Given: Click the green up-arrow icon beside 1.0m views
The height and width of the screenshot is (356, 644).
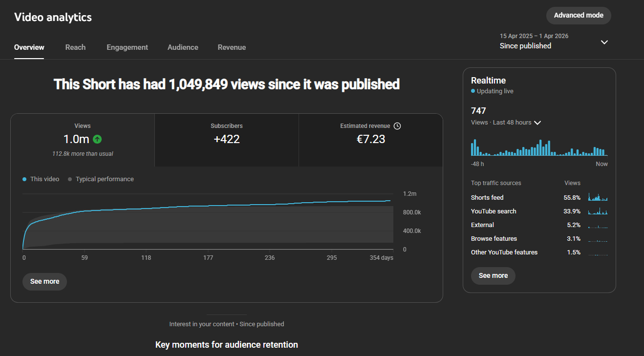Looking at the screenshot, I should coord(97,139).
